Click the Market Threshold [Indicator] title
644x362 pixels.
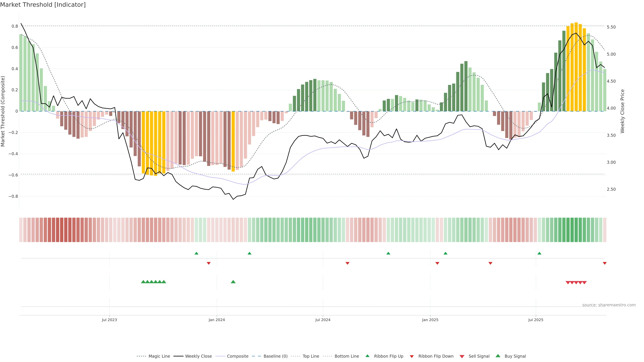point(43,5)
